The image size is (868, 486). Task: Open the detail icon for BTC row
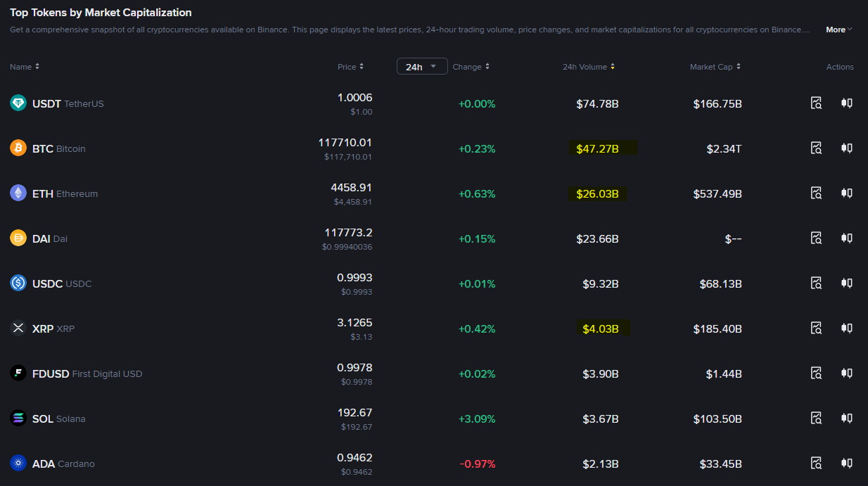(816, 148)
